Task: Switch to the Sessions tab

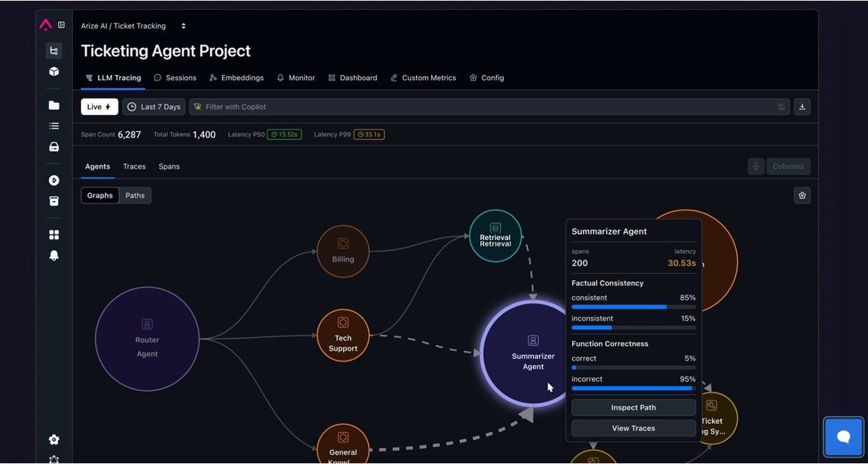Action: (x=175, y=78)
